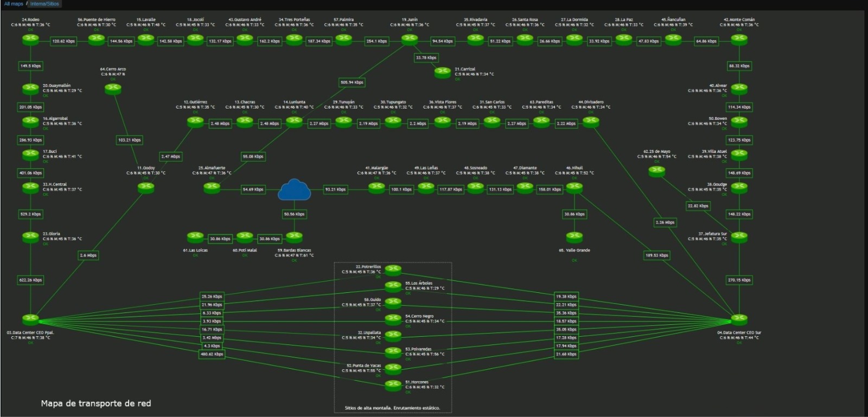Open the 28.La Paz router icon
The height and width of the screenshot is (417, 868).
[624, 40]
